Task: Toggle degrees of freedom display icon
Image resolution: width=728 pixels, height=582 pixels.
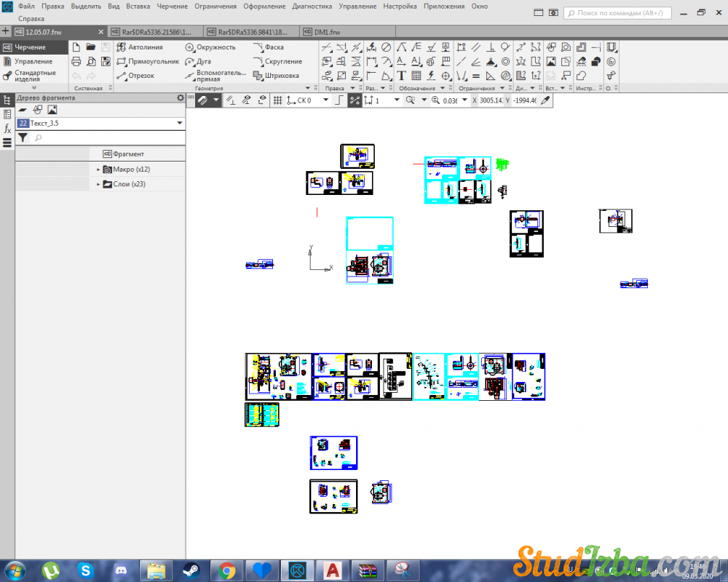Action: tap(262, 100)
